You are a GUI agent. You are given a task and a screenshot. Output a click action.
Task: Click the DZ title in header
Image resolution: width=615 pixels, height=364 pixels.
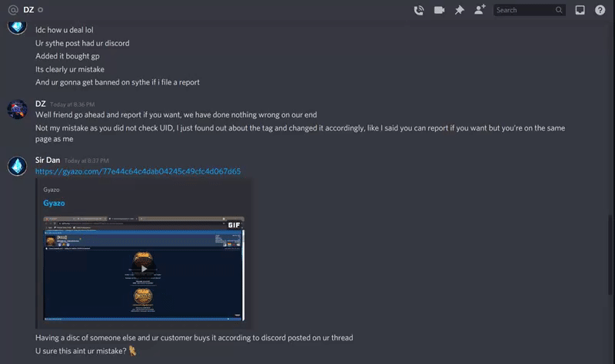tap(28, 10)
